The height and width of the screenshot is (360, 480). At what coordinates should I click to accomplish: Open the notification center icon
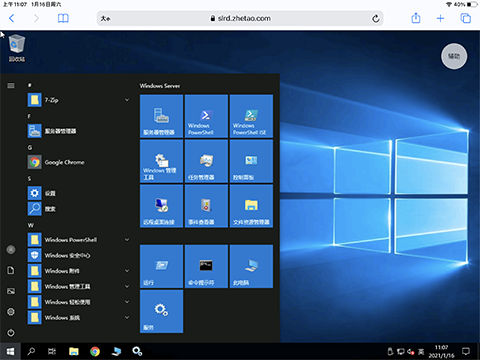[x=466, y=351]
